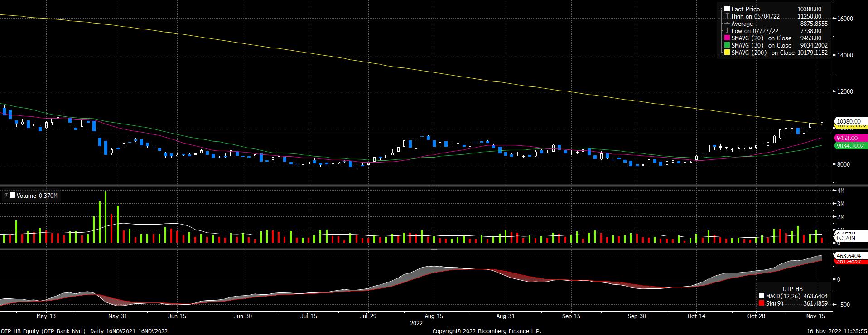Click the 'Oct 14' date axis label
Screen dimensions: 868x335
click(x=696, y=316)
